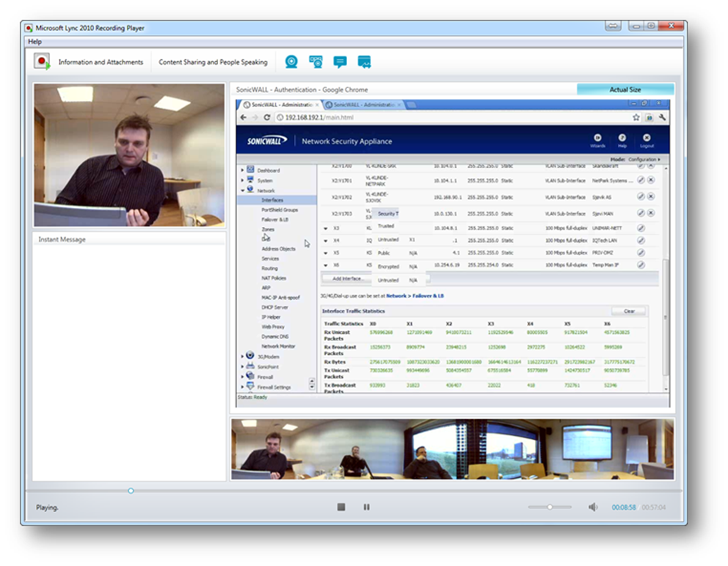Open Content Sharing and People Speaking
The width and height of the screenshot is (728, 566).
213,62
